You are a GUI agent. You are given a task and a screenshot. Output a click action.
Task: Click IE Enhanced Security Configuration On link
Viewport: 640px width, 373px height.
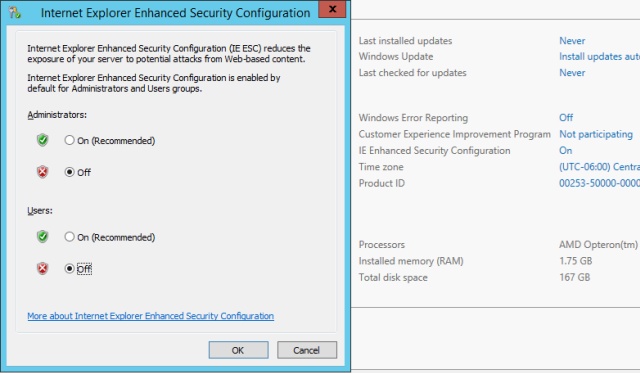[x=566, y=150]
